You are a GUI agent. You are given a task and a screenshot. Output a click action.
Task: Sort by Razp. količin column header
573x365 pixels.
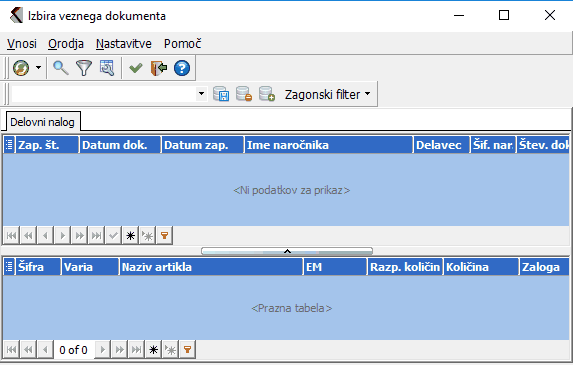point(405,267)
